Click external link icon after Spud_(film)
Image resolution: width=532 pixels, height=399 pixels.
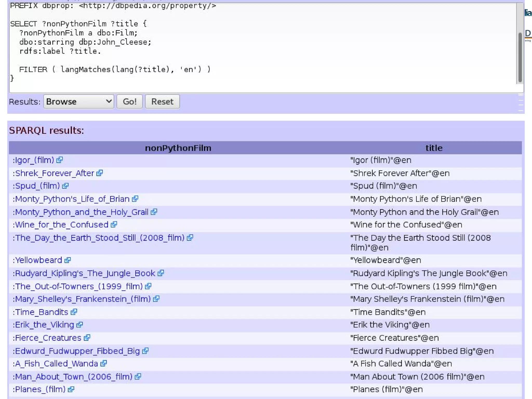pos(65,186)
